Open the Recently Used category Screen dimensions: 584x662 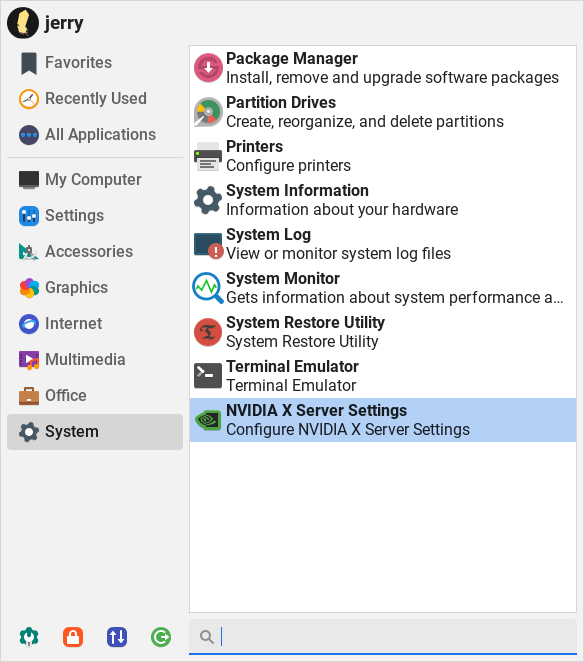pos(95,99)
